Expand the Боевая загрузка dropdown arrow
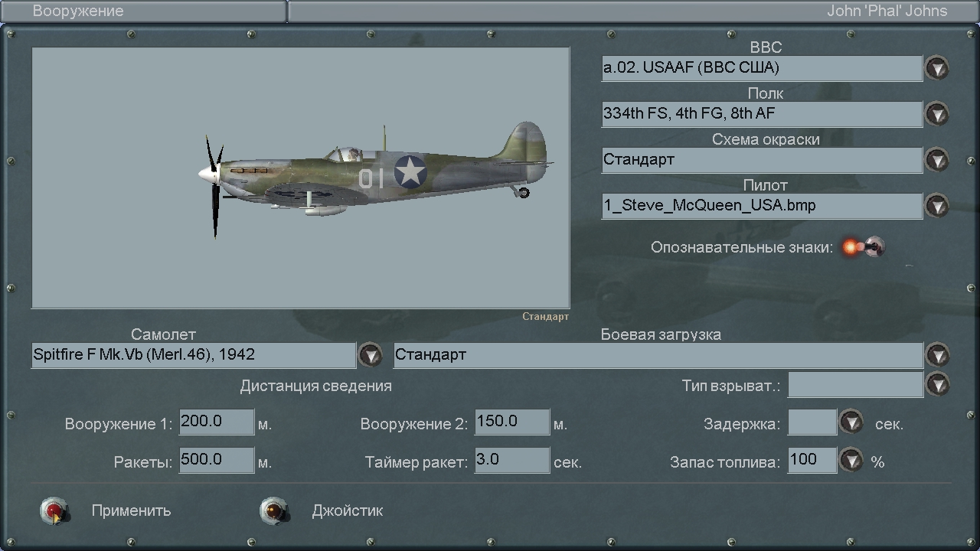This screenshot has height=551, width=980. 937,355
